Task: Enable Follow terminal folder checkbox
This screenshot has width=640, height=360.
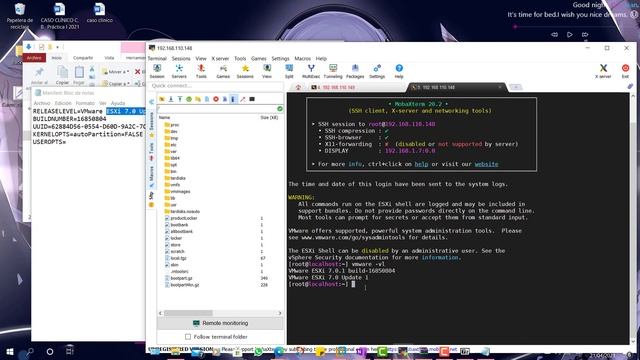Action: tap(188, 337)
